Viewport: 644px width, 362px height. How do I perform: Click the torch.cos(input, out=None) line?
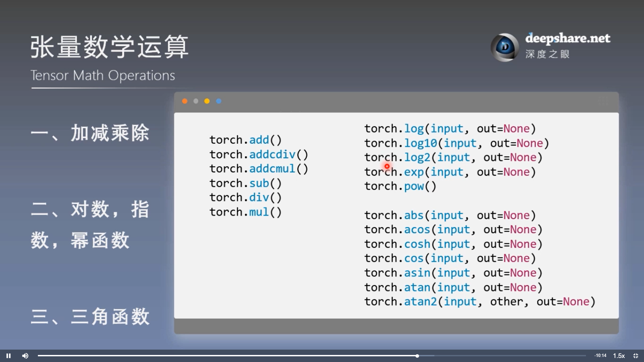click(x=450, y=259)
